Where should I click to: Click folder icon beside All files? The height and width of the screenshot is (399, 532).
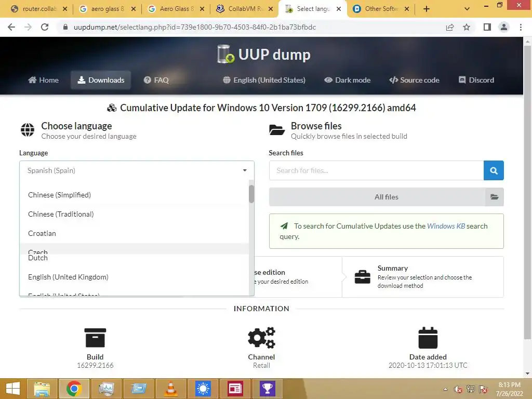pos(495,197)
